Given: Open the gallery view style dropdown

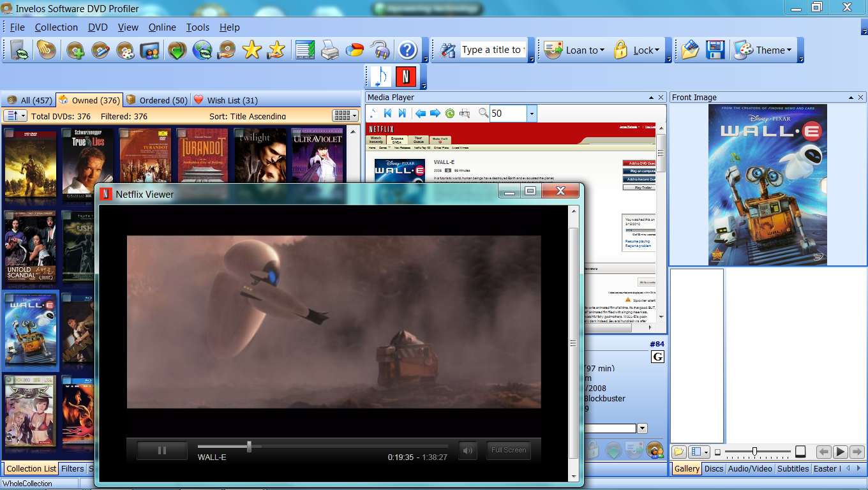Looking at the screenshot, I should (700, 452).
